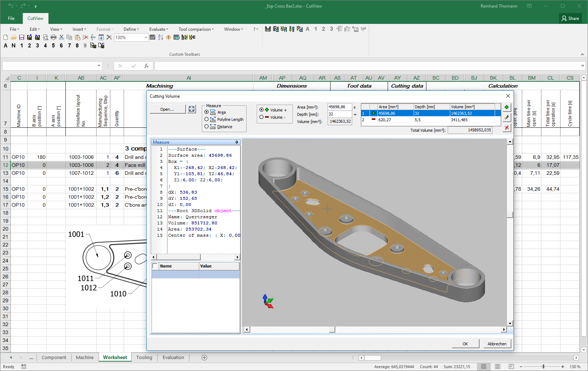Viewport: 588px width, 371px height.
Task: Click the Print icon in toolbar
Action: pyautogui.click(x=54, y=37)
